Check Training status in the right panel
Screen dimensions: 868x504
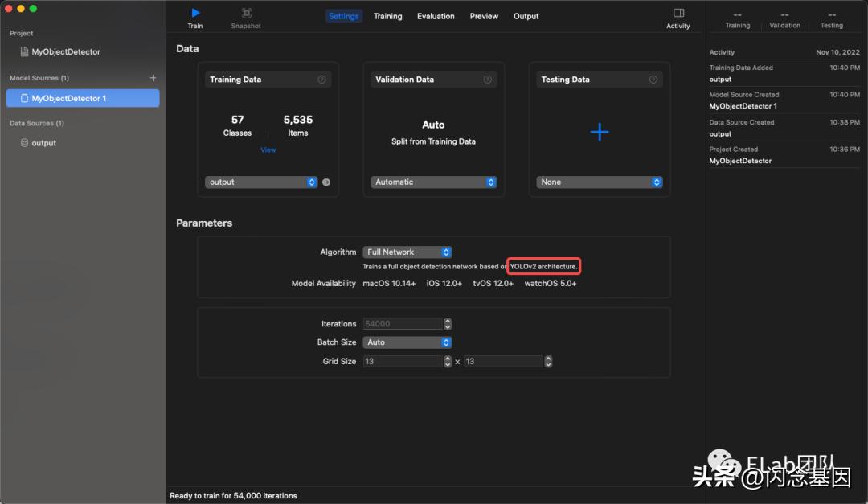[x=737, y=20]
